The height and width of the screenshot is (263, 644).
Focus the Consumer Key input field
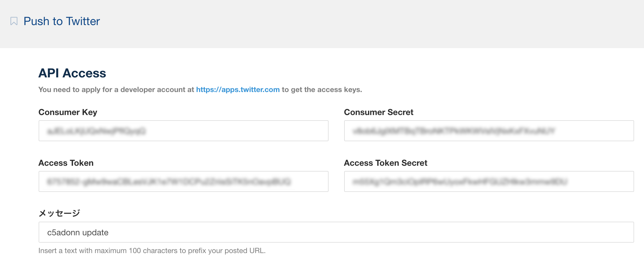click(183, 131)
